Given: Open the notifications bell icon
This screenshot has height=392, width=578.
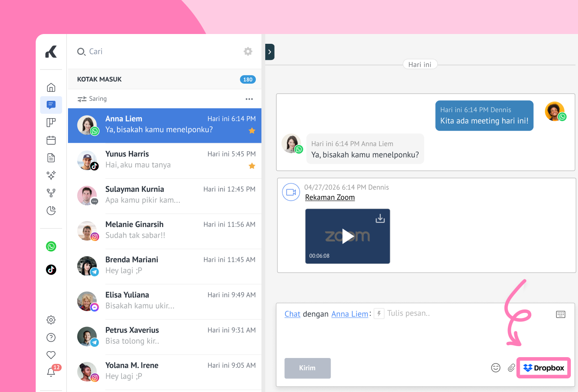Looking at the screenshot, I should (51, 372).
